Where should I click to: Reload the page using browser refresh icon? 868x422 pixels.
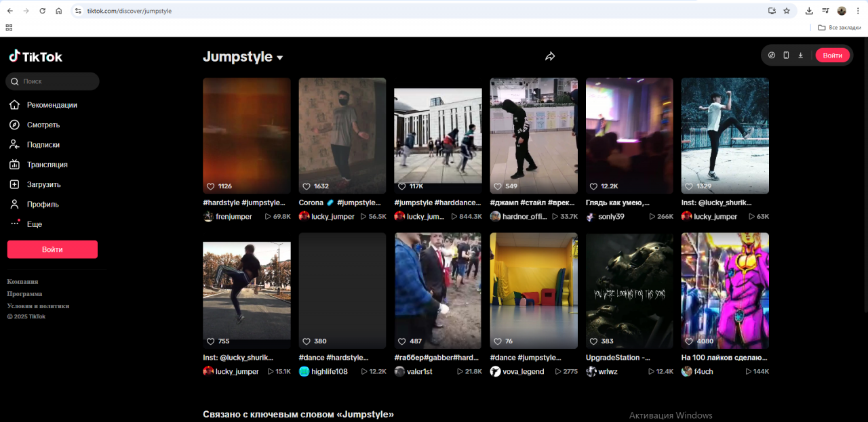pos(42,11)
